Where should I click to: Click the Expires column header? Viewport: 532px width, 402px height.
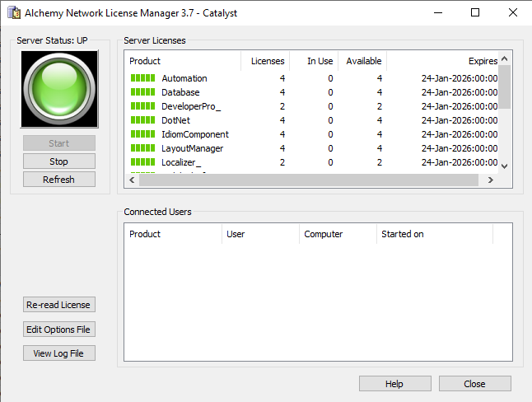pyautogui.click(x=442, y=61)
